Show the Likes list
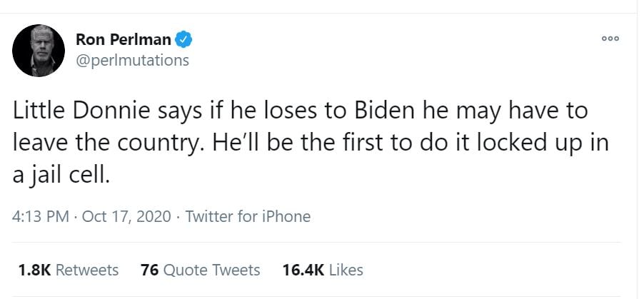The image size is (644, 299). [346, 270]
